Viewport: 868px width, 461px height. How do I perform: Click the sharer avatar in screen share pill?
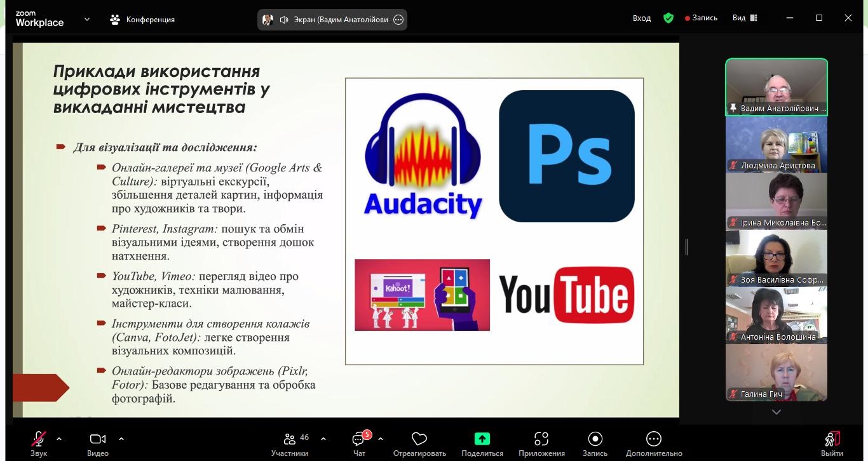coord(268,20)
